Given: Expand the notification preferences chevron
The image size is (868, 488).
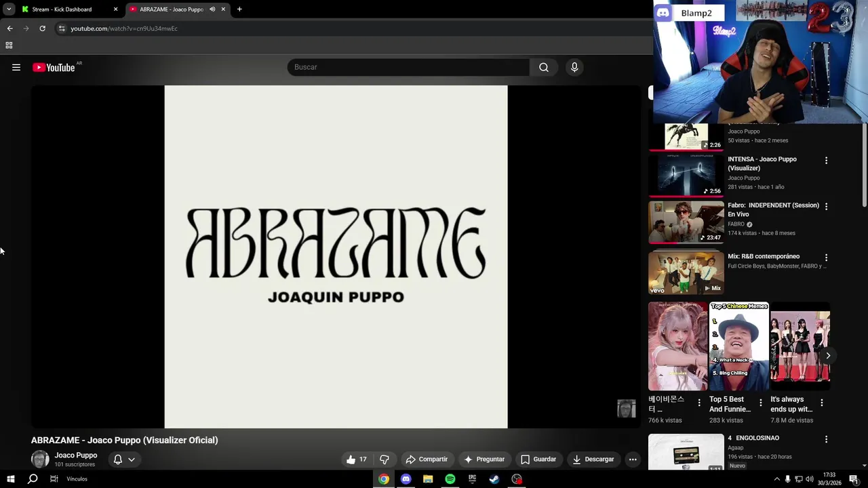Looking at the screenshot, I should coord(132,460).
